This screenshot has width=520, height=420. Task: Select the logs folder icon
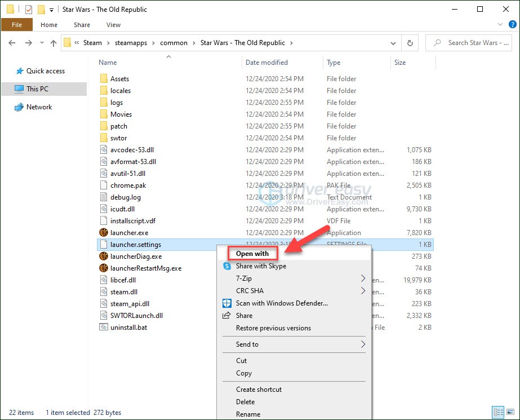104,103
